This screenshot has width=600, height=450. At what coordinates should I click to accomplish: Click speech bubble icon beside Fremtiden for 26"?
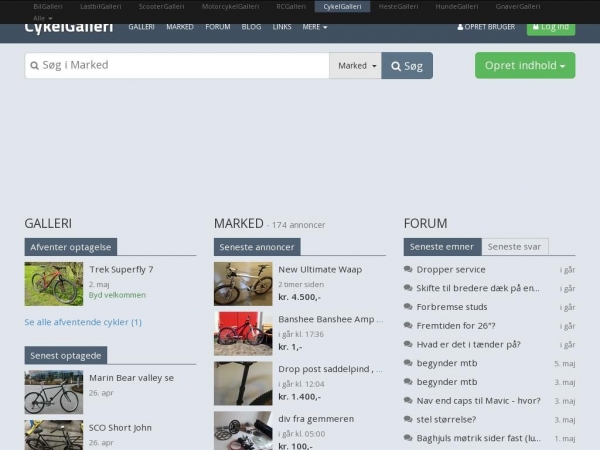[408, 325]
